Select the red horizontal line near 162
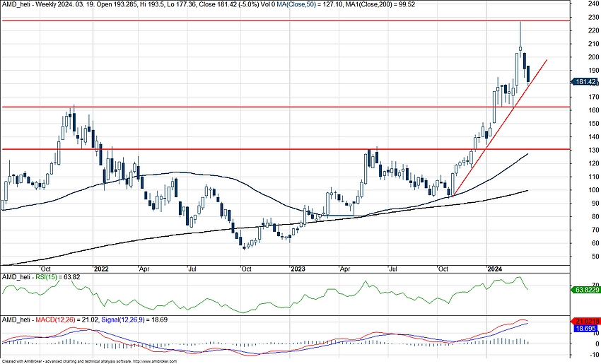Screen dimensions: 601x364 click(284, 107)
